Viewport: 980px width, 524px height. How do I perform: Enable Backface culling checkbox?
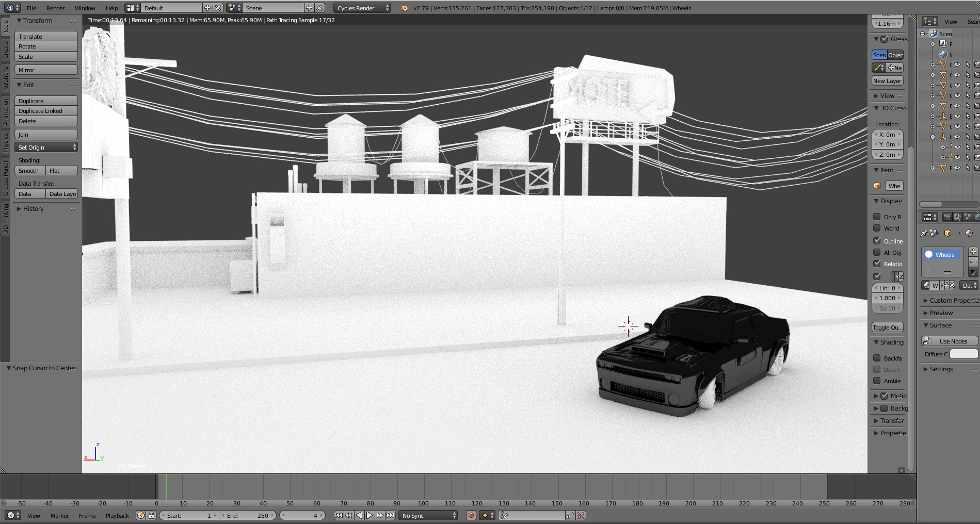877,358
